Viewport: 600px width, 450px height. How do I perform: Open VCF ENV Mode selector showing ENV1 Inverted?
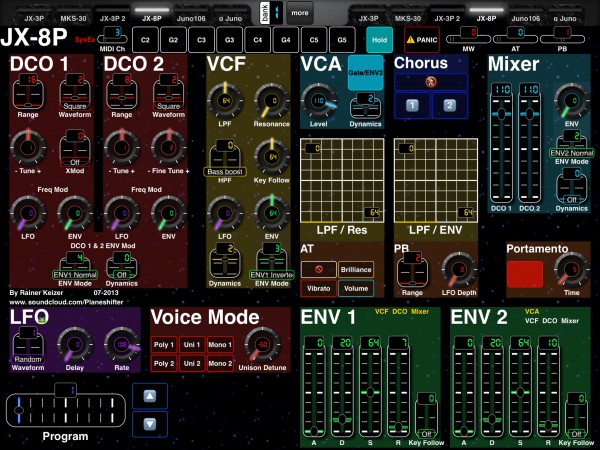(272, 261)
